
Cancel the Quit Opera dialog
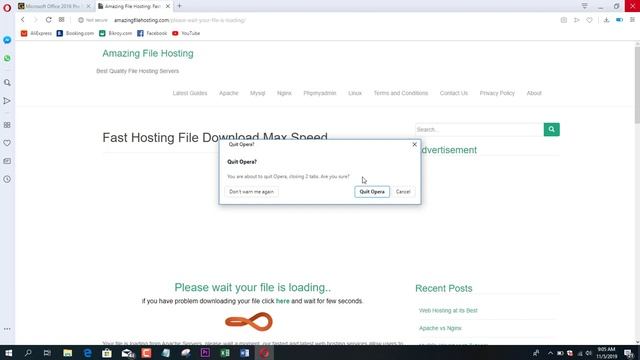[x=403, y=192]
